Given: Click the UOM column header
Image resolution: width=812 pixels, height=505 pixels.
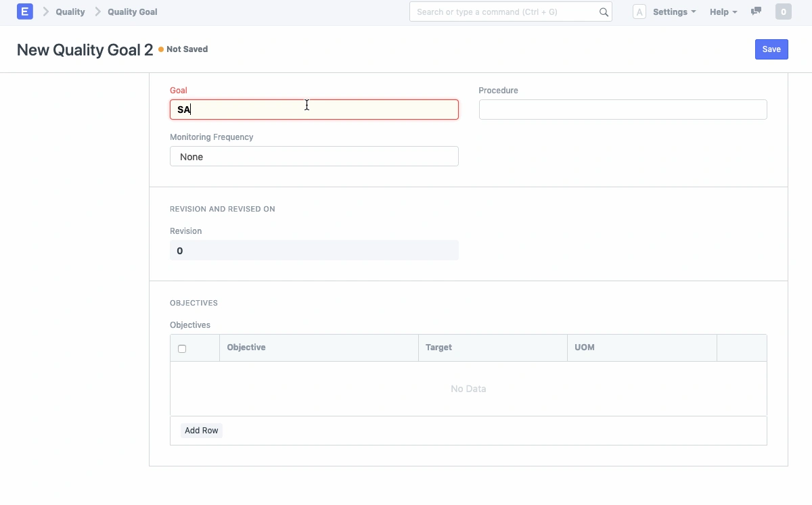Looking at the screenshot, I should (585, 347).
